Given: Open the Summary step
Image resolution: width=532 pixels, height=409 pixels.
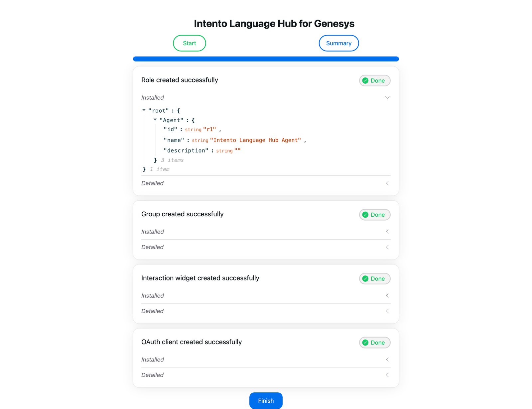Looking at the screenshot, I should tap(339, 43).
